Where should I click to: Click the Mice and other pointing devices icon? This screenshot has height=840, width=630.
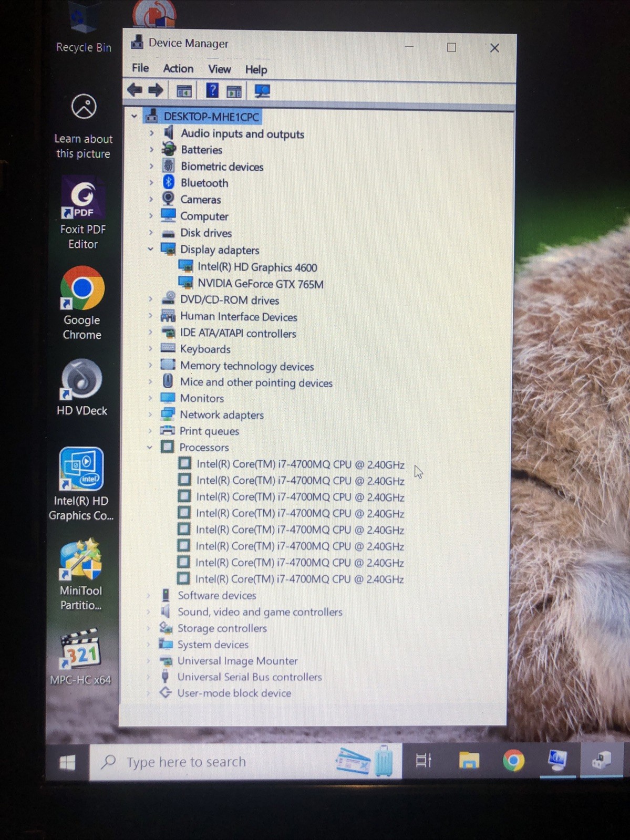pos(168,381)
